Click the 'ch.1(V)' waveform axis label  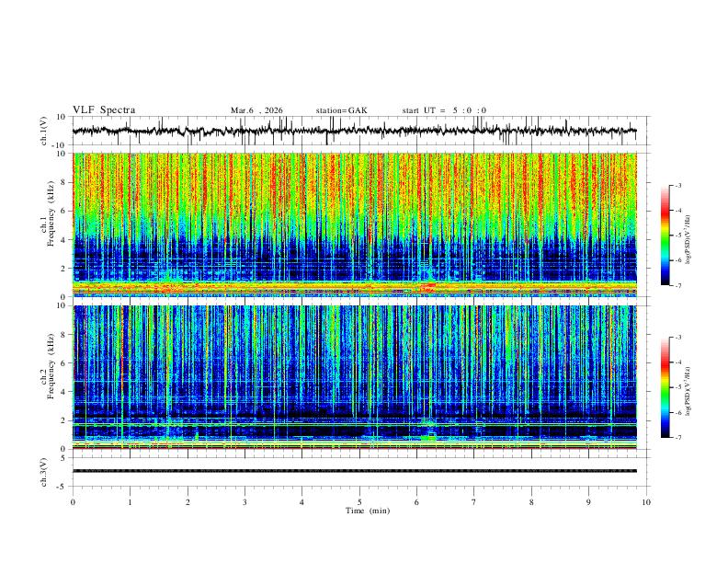tap(44, 131)
